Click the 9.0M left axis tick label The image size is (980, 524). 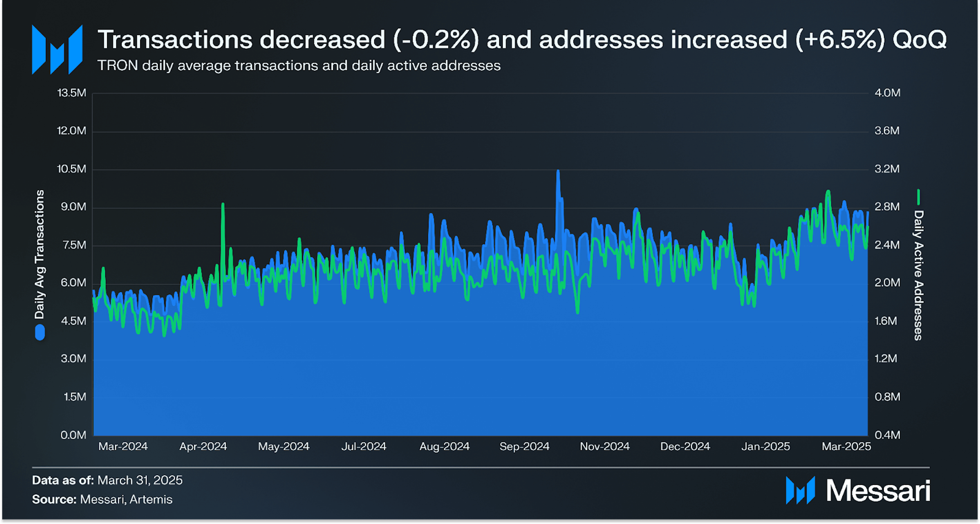[x=74, y=207]
